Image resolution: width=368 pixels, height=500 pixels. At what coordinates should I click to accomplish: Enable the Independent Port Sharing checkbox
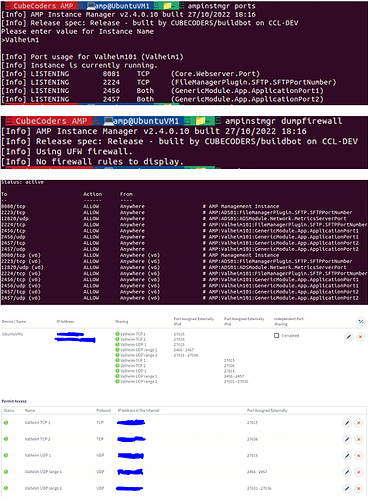click(x=276, y=335)
